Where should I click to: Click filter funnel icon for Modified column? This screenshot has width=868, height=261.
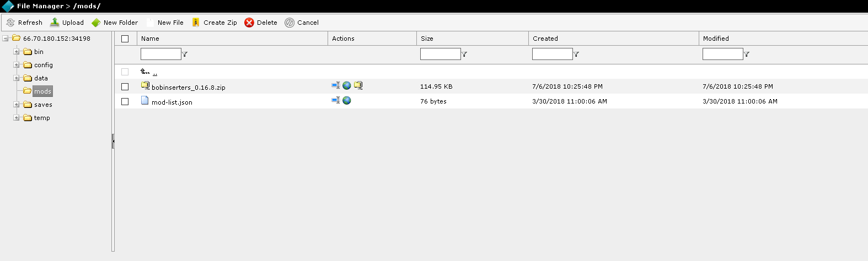[747, 54]
